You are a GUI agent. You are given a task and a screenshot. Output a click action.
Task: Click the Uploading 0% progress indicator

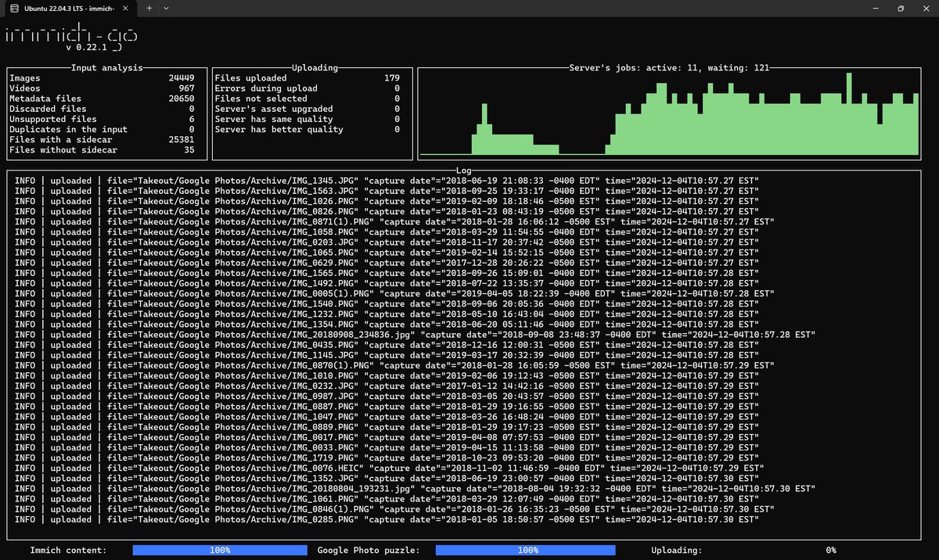[830, 550]
